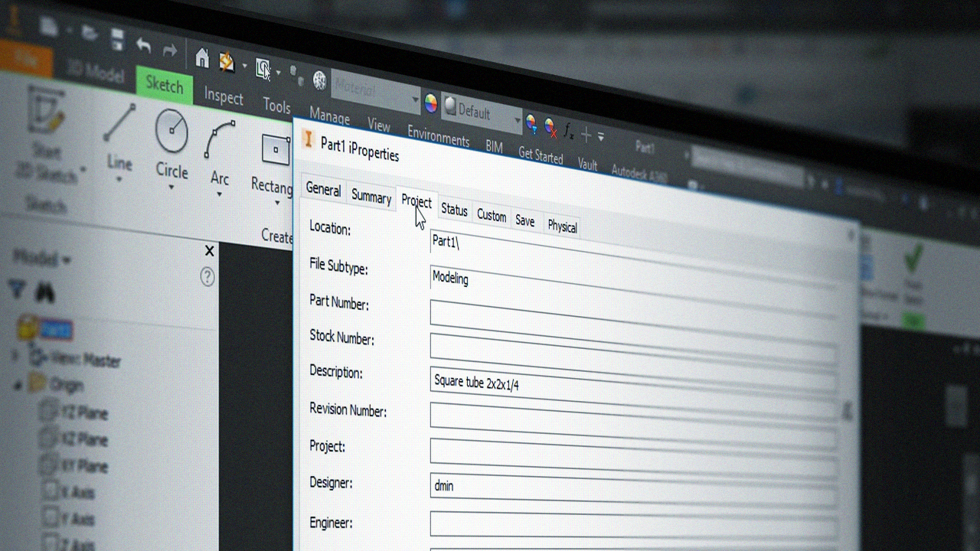Viewport: 980px width, 551px height.
Task: Switch to the Vault ribbon tab
Action: pyautogui.click(x=587, y=163)
